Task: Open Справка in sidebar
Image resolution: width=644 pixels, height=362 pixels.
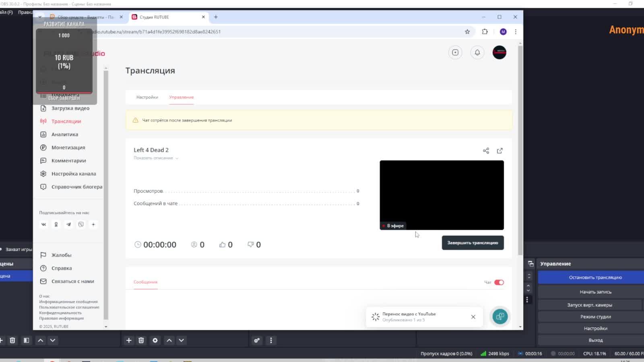Action: [x=62, y=268]
